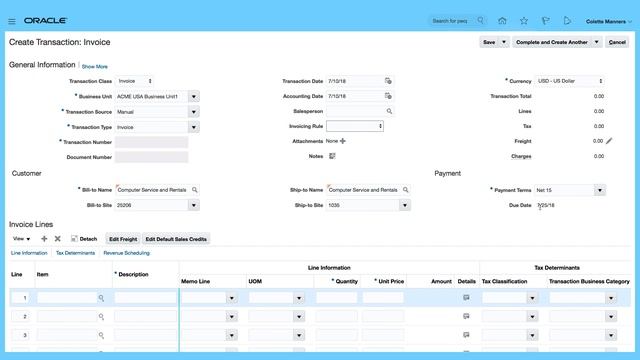The image size is (640, 360).
Task: Click the Transaction Number field
Action: pyautogui.click(x=151, y=142)
